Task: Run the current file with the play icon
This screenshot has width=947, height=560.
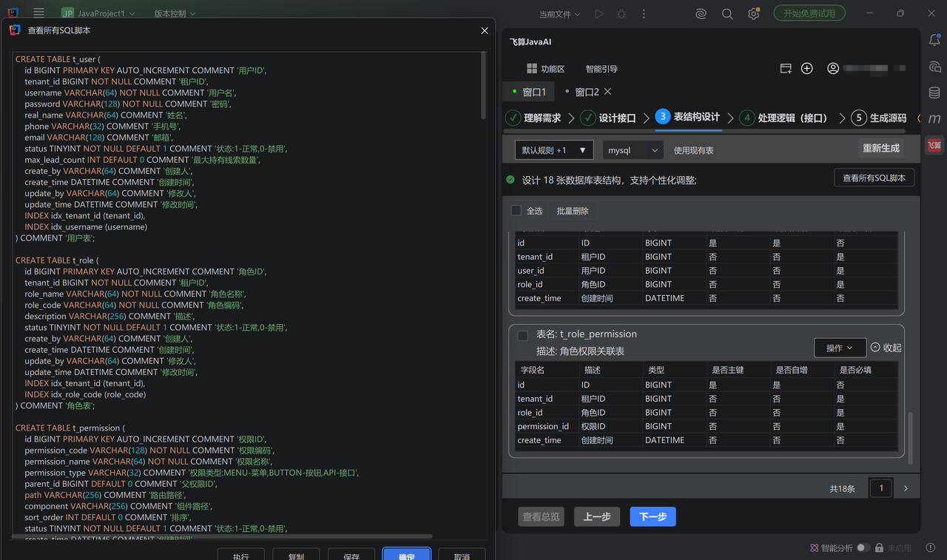Action: point(599,14)
